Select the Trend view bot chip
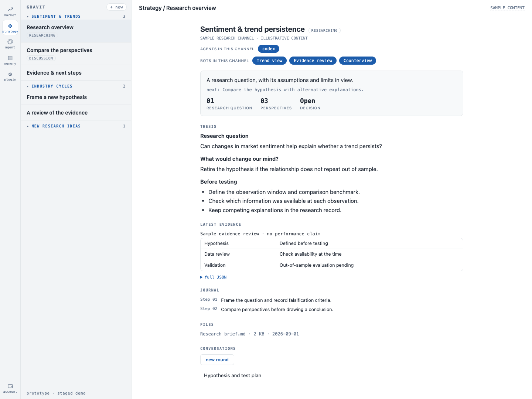The width and height of the screenshot is (532, 399). [269, 61]
